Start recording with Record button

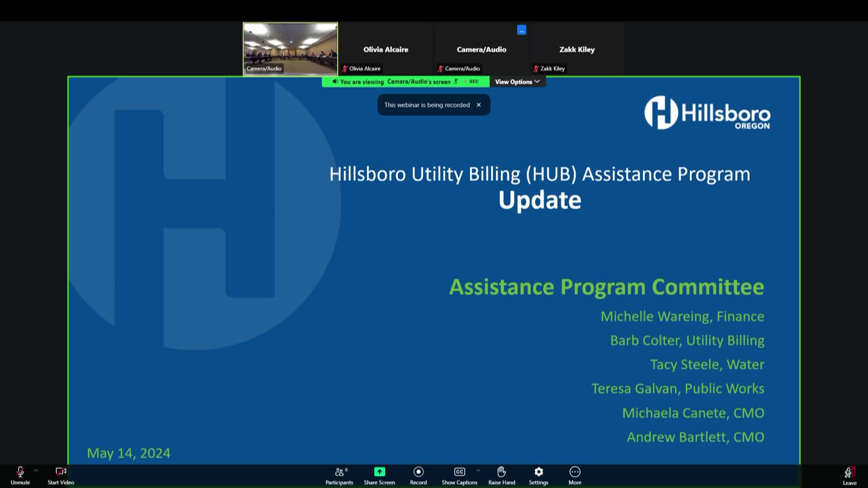coord(419,476)
